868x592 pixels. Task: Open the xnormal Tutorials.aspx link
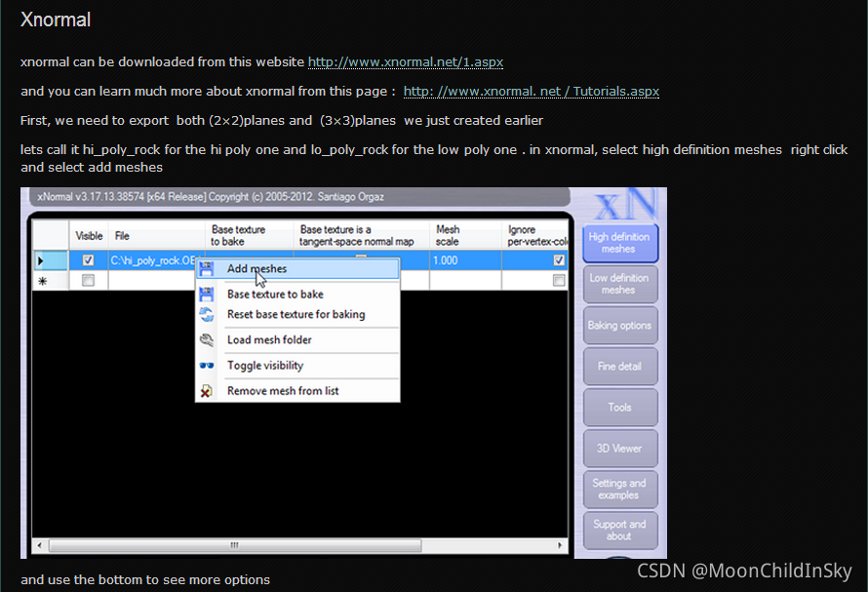pos(532,92)
